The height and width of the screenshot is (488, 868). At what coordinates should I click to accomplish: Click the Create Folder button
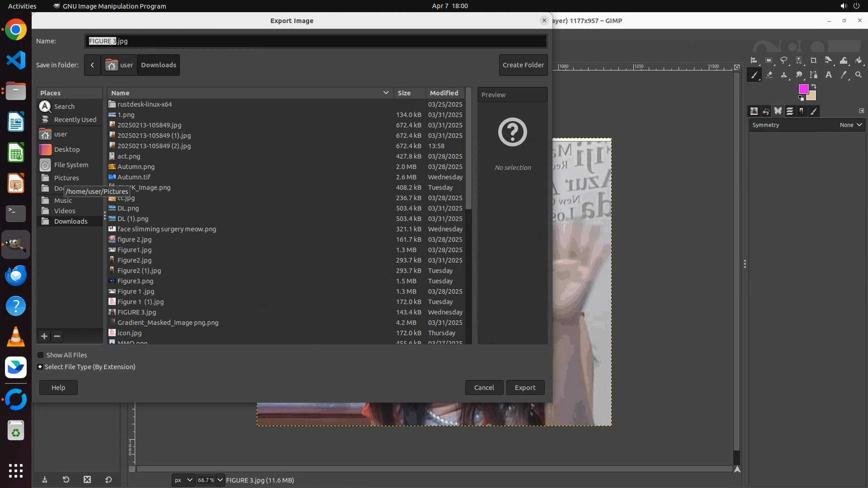click(523, 65)
